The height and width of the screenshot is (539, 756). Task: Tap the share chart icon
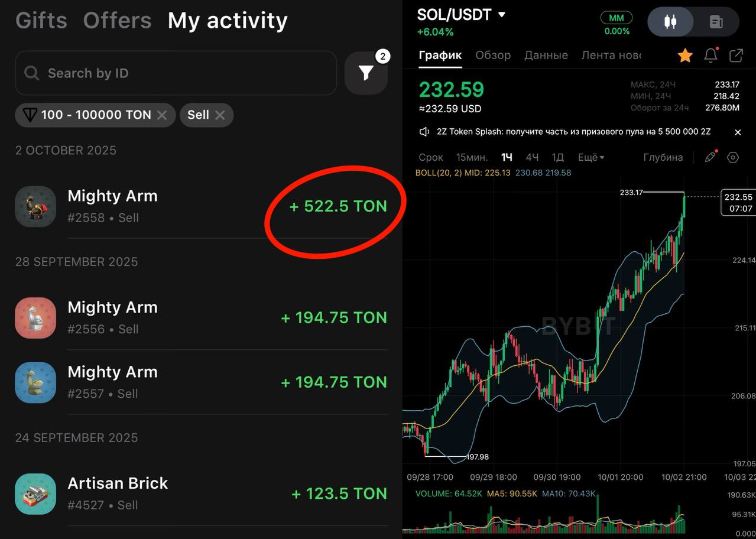coord(736,56)
